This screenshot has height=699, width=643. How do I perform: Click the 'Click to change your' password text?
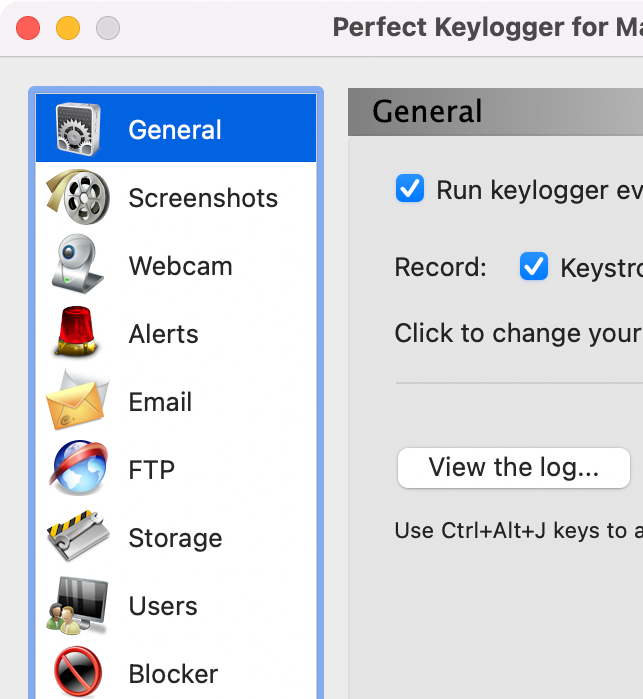(519, 333)
